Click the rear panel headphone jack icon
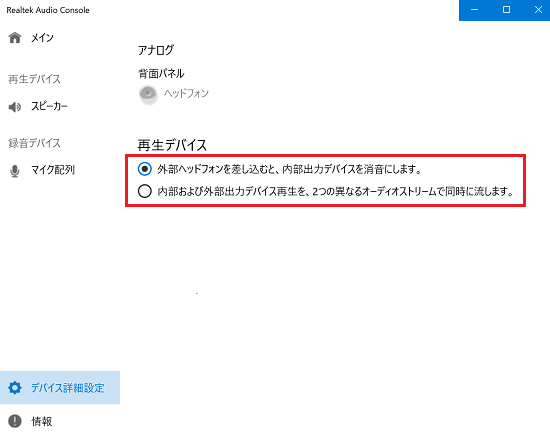This screenshot has width=550, height=435. click(148, 94)
